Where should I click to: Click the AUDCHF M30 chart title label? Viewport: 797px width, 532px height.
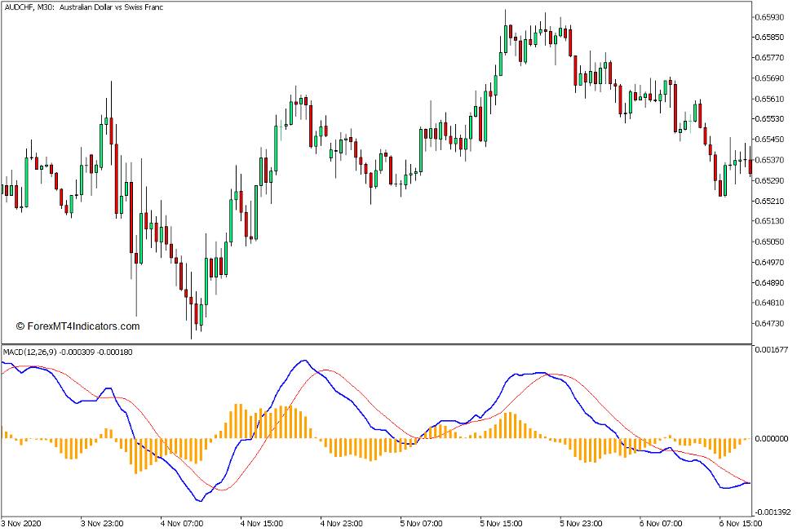[82, 9]
